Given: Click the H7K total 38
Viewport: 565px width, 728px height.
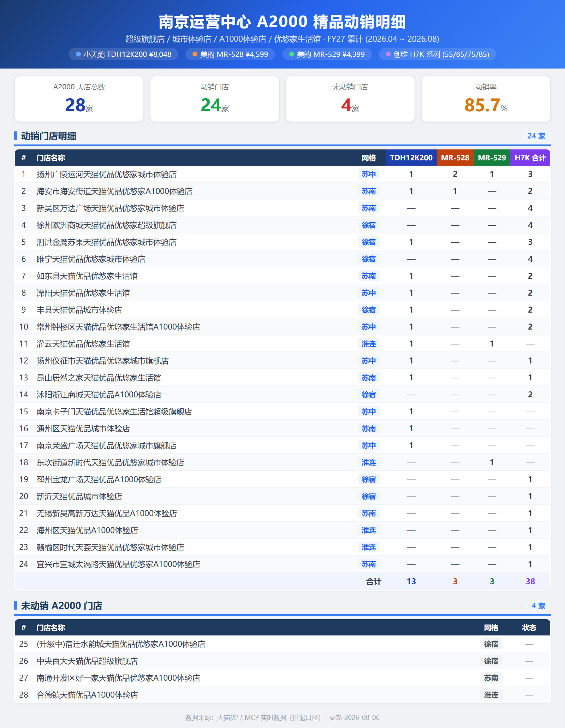Looking at the screenshot, I should [x=530, y=581].
